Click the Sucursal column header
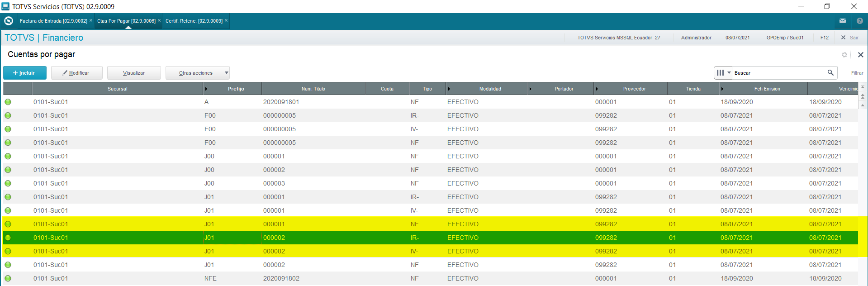Screen dimensions: 868x286 [x=118, y=89]
